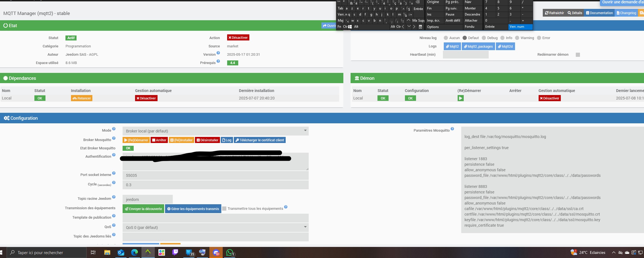644x258 pixels.
Task: Click the help icon beside Topic racine Jeedom
Action: [114, 197]
